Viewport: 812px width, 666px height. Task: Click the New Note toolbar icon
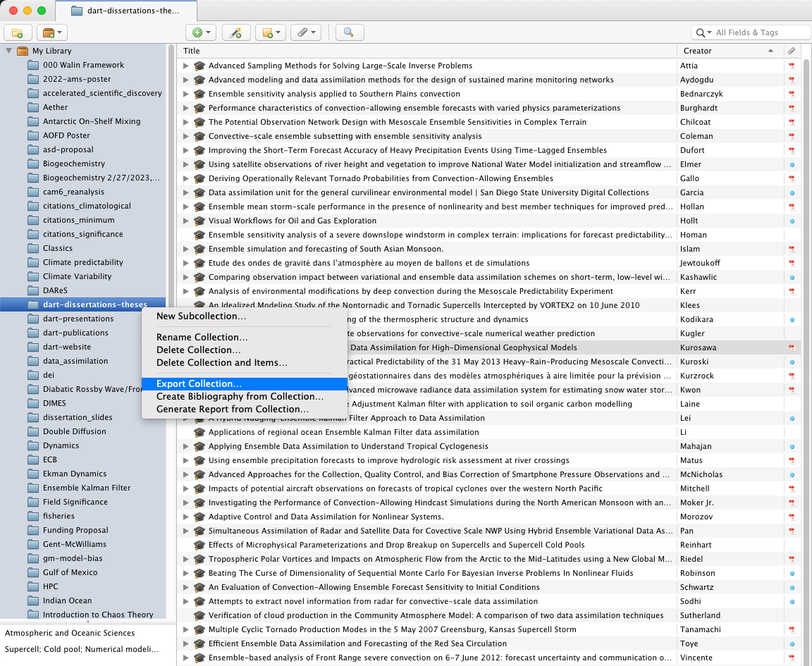click(x=270, y=32)
